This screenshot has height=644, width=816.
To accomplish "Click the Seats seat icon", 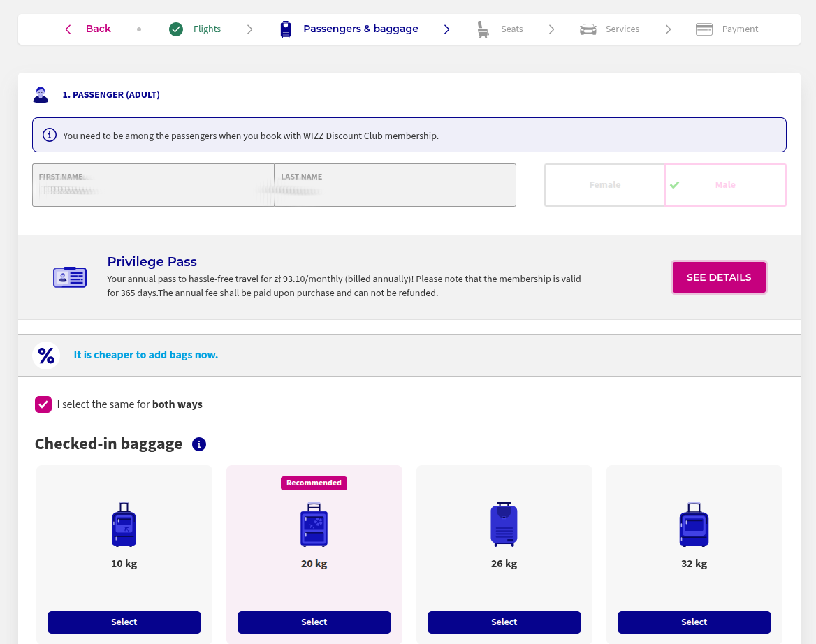I will pos(483,29).
